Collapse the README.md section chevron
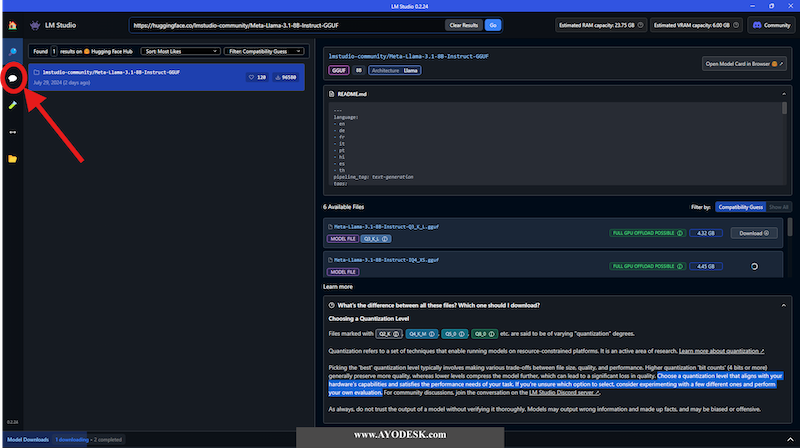800x448 pixels. pyautogui.click(x=784, y=94)
